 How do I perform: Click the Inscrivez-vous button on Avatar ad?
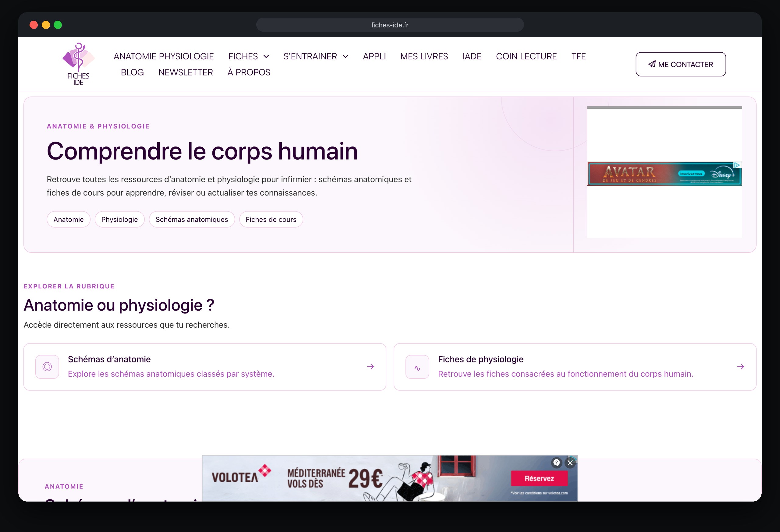(x=691, y=174)
